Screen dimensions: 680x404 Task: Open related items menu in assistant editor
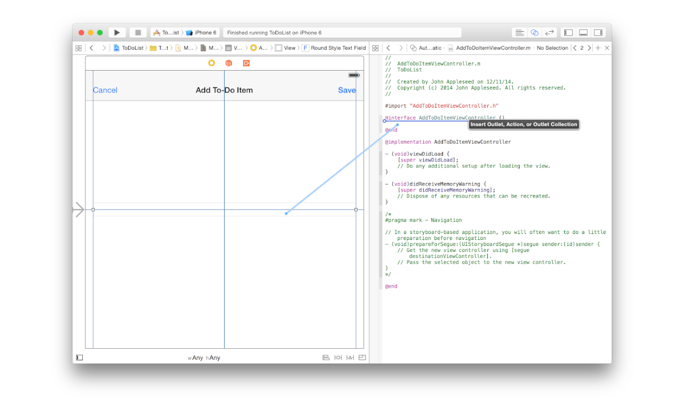coord(376,48)
